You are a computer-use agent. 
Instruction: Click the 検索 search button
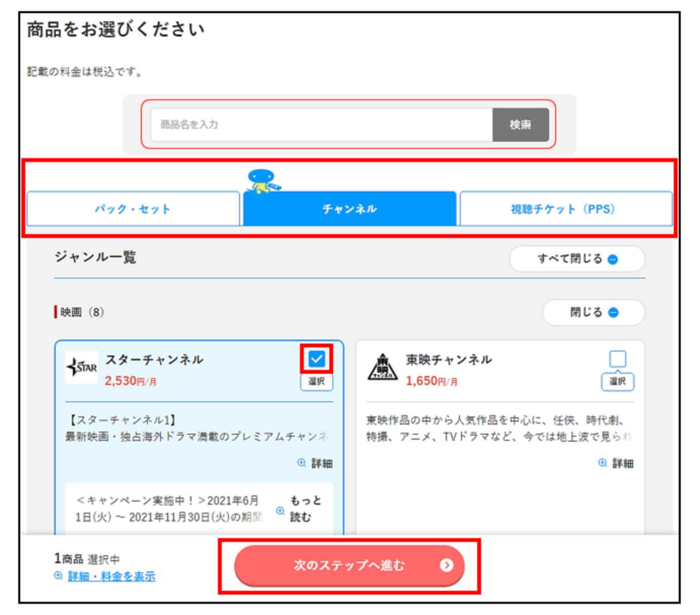click(x=521, y=125)
